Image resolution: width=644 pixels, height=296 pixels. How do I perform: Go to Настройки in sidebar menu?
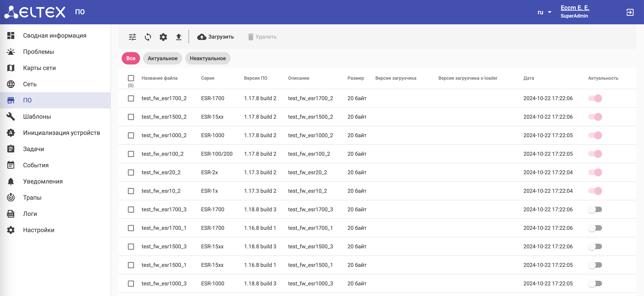pyautogui.click(x=39, y=230)
